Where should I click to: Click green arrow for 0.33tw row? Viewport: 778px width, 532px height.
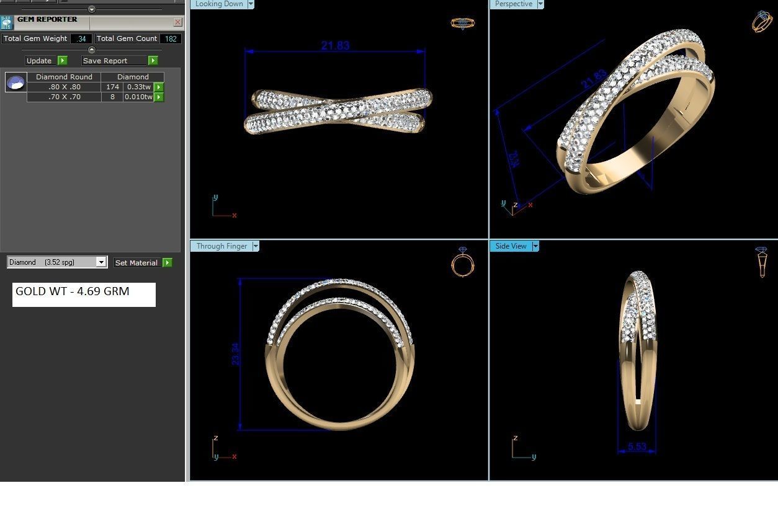159,87
